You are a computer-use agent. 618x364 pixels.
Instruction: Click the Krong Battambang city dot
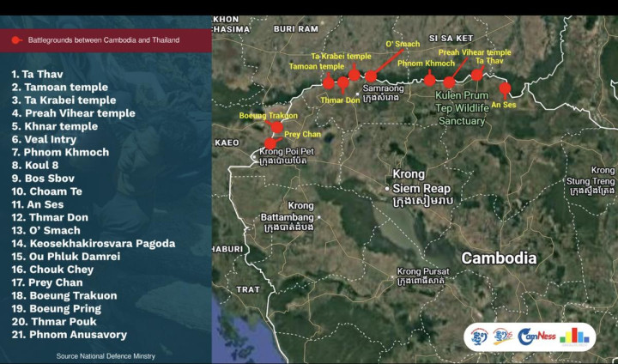(318, 217)
